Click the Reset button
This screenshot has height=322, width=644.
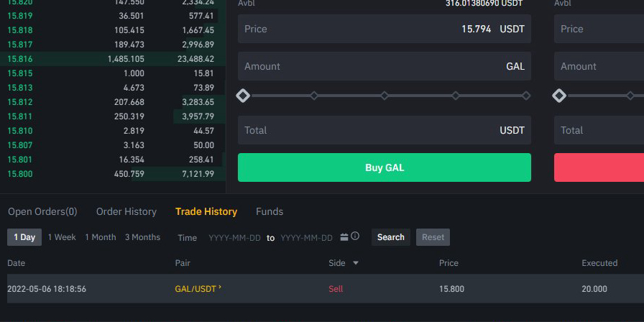[433, 237]
